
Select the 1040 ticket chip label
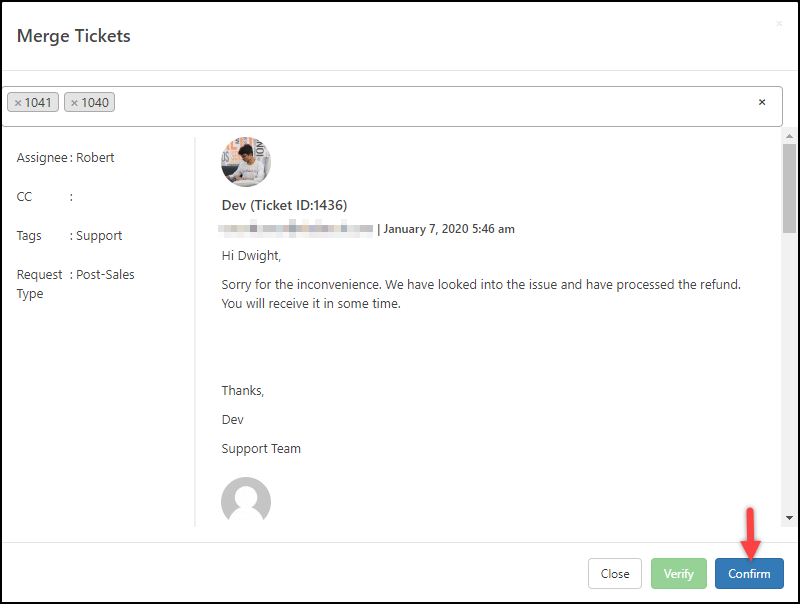click(x=95, y=103)
